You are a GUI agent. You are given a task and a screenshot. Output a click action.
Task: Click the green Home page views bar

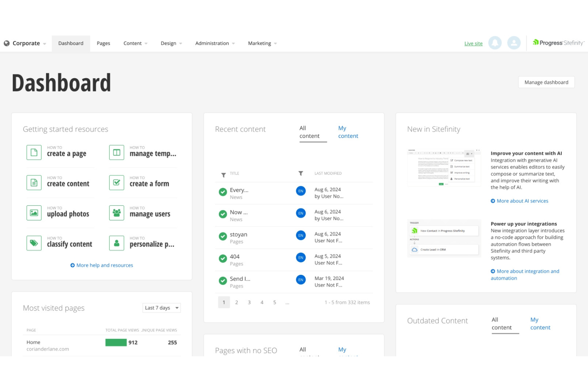(x=116, y=342)
